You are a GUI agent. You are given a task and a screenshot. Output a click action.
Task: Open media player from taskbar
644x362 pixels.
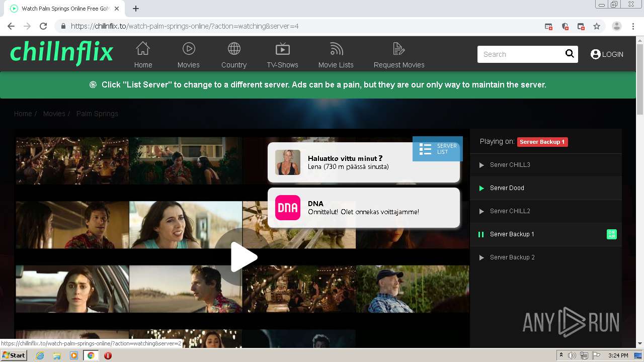click(x=74, y=355)
